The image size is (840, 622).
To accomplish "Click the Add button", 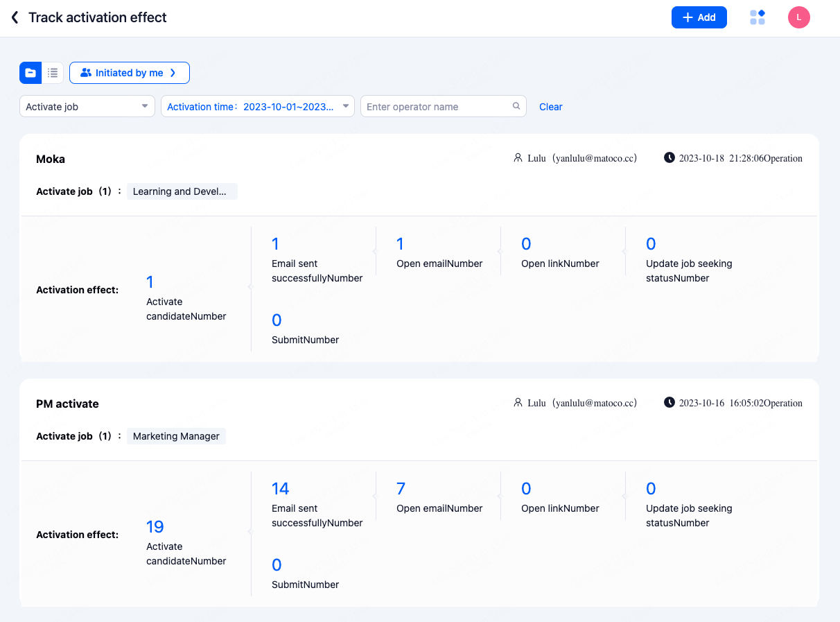I will coord(699,18).
